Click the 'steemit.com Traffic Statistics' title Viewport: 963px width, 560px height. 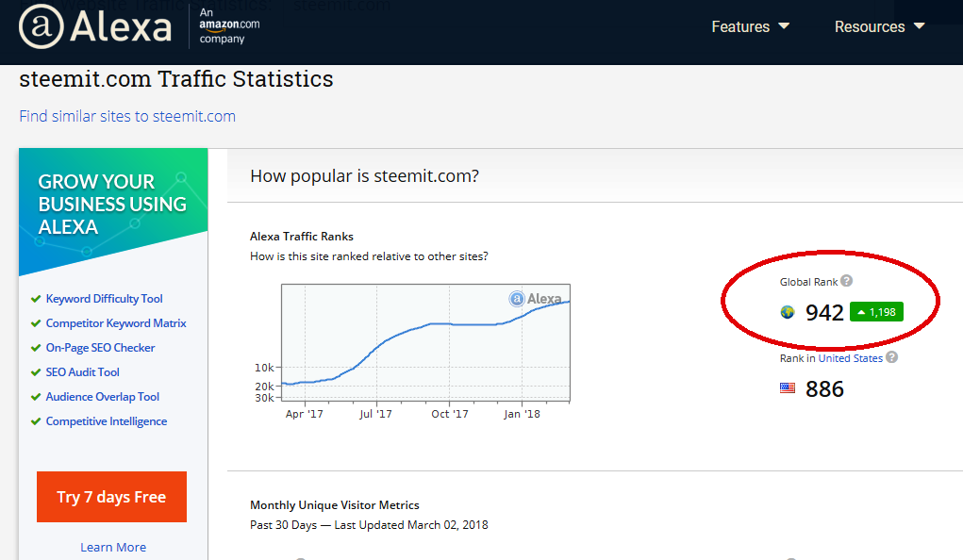(x=176, y=79)
